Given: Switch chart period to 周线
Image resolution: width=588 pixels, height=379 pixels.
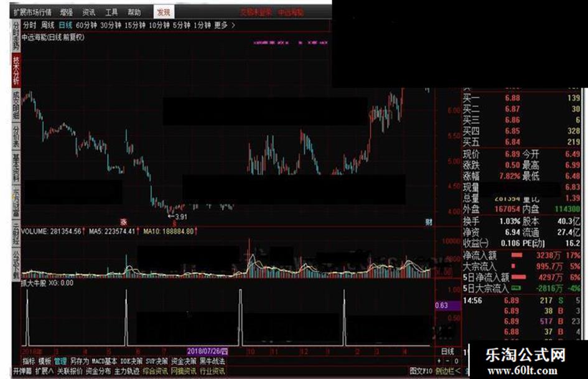Looking at the screenshot, I should click(48, 25).
